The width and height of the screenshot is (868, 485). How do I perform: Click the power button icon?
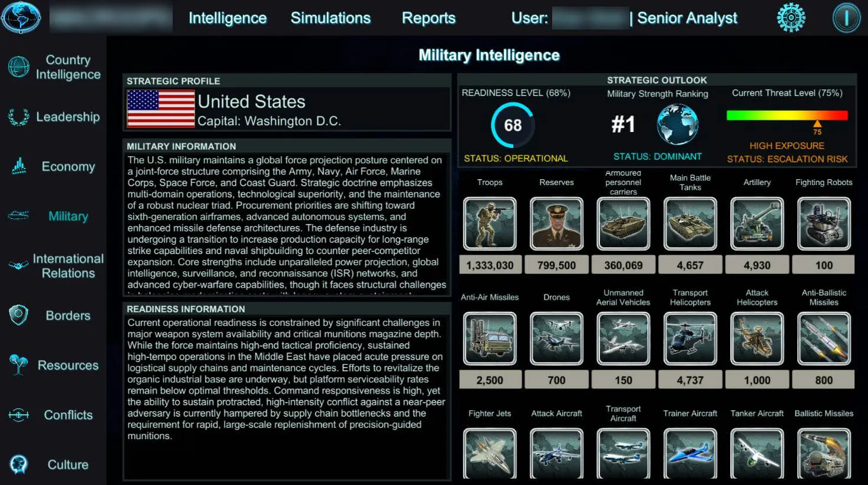click(846, 18)
